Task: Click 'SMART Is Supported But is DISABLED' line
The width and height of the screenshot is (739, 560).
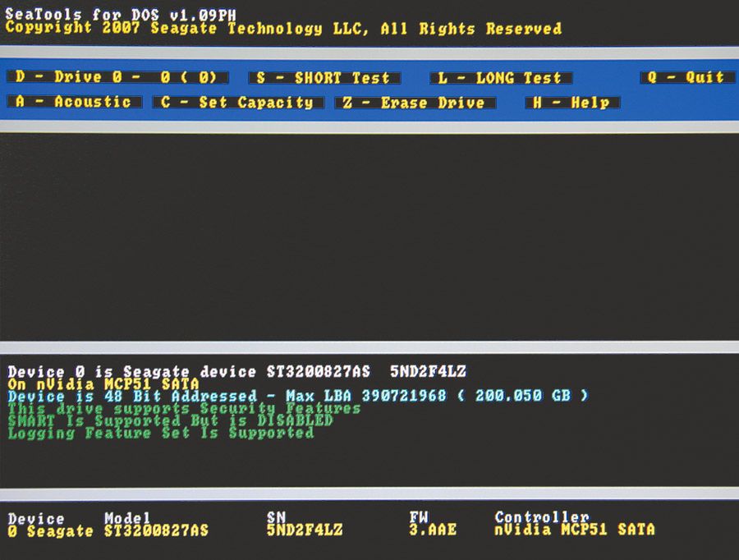Action: (x=171, y=420)
